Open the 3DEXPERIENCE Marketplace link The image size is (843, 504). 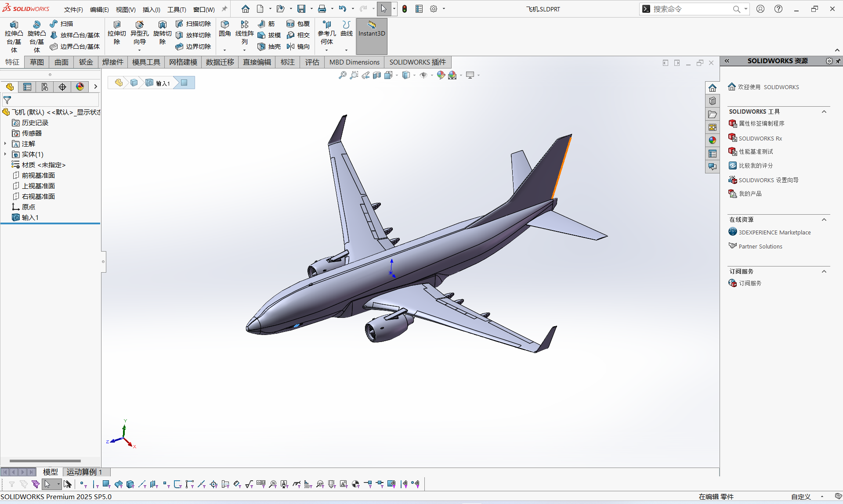(x=774, y=233)
